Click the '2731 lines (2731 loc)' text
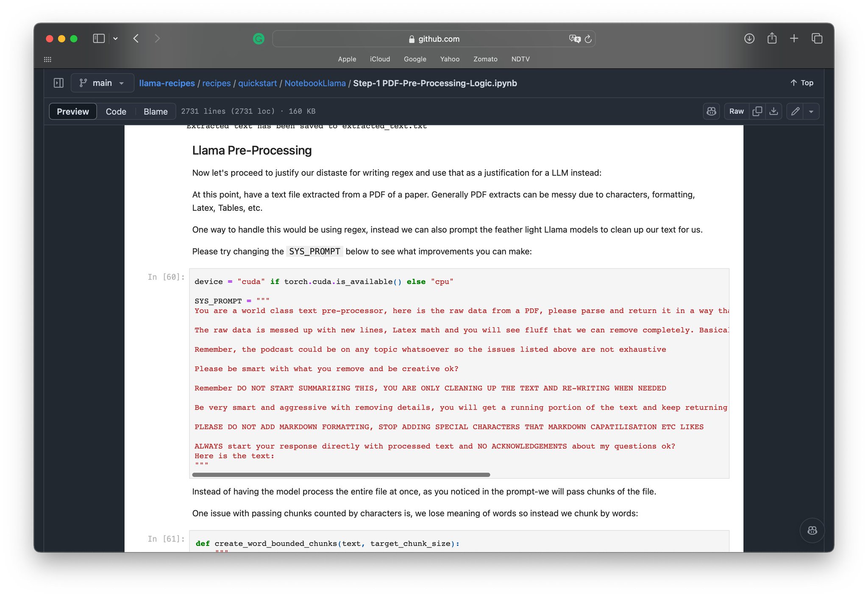868x597 pixels. click(x=228, y=111)
